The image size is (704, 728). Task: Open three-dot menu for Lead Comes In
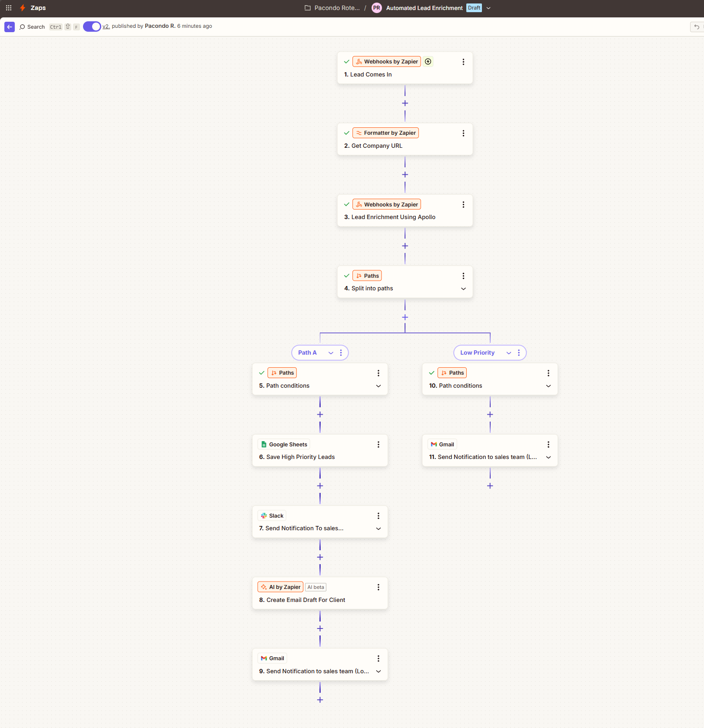pyautogui.click(x=463, y=62)
